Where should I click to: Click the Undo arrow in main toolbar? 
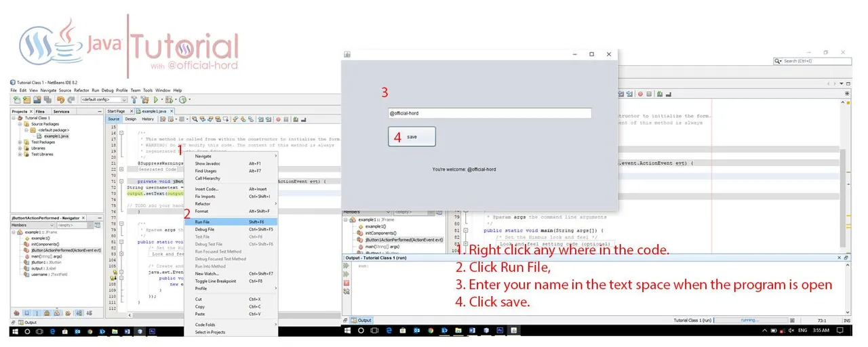tap(61, 100)
